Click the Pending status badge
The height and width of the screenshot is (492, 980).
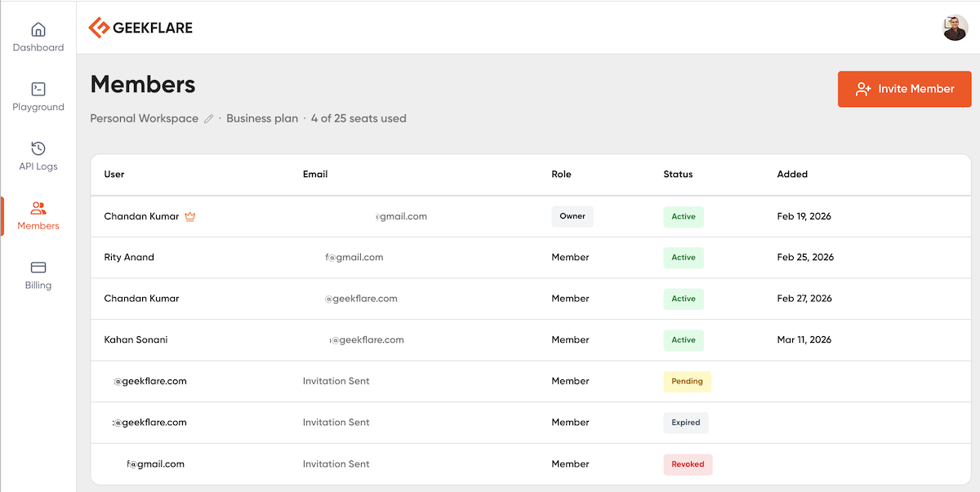[687, 381]
